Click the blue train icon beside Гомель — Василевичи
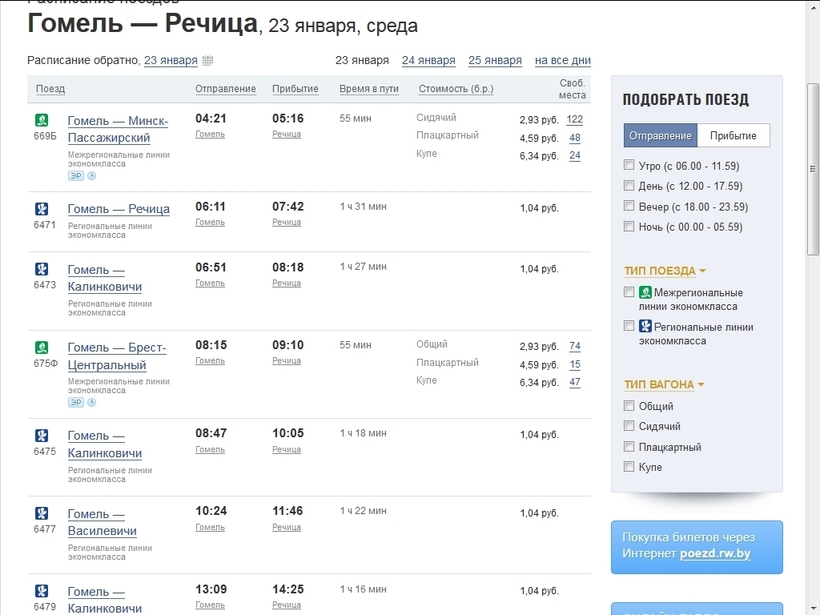The width and height of the screenshot is (820, 615). coord(41,513)
